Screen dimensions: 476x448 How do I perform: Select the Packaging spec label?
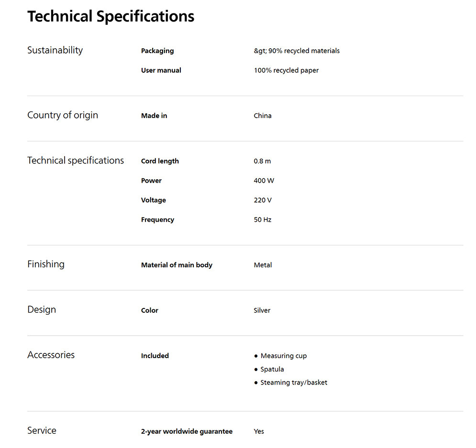pyautogui.click(x=157, y=51)
